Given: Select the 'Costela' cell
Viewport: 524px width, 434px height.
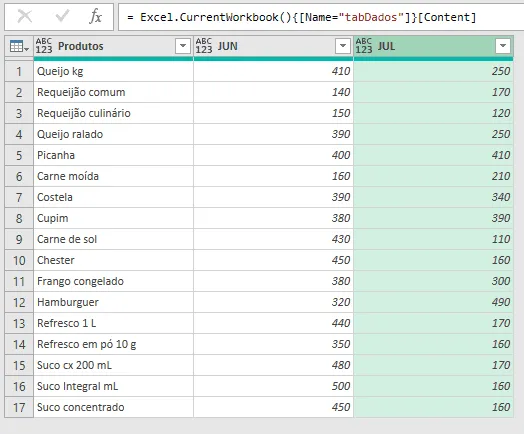Looking at the screenshot, I should click(x=114, y=197).
